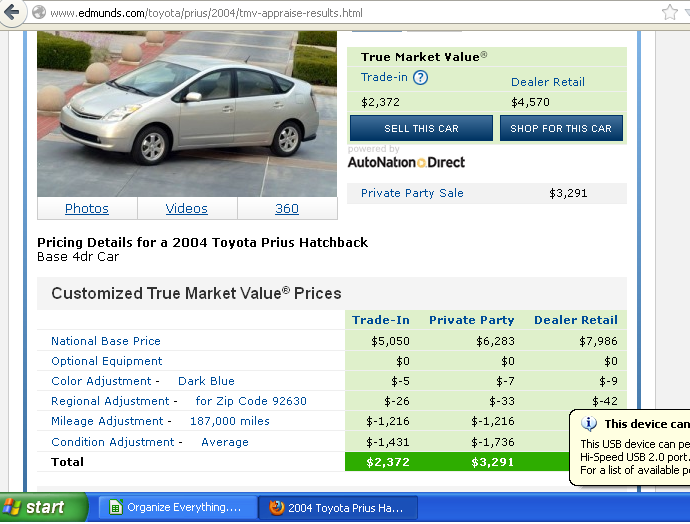Click AutoNation Direct logo
The width and height of the screenshot is (690, 524).
point(406,162)
